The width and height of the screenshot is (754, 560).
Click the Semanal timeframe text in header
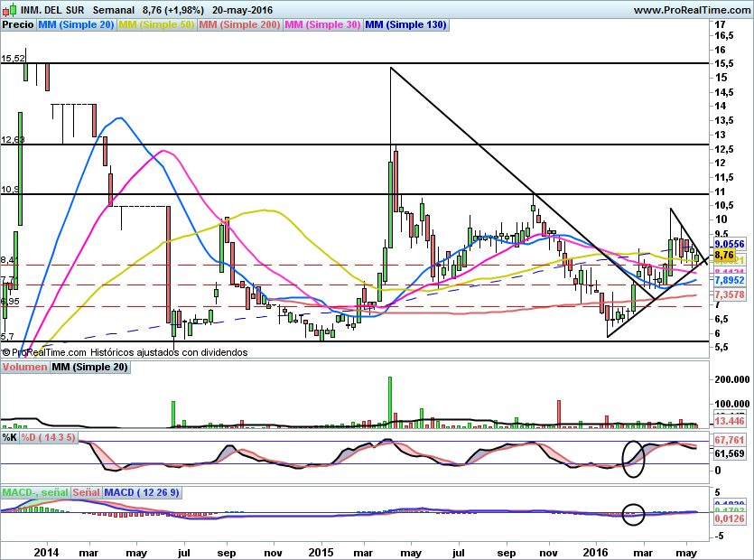(115, 9)
